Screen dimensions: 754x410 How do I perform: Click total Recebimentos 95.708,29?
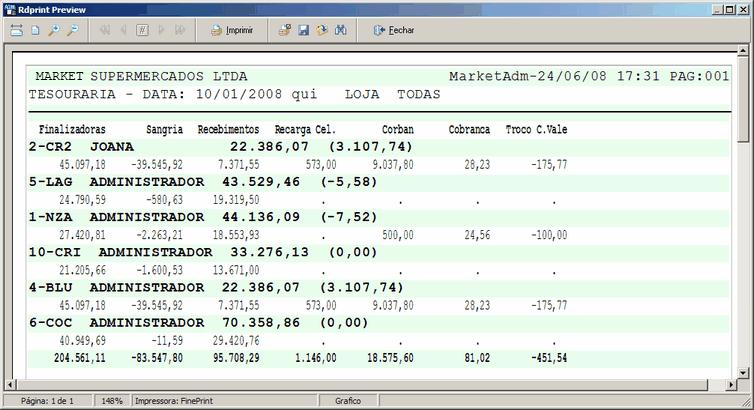[x=236, y=358]
